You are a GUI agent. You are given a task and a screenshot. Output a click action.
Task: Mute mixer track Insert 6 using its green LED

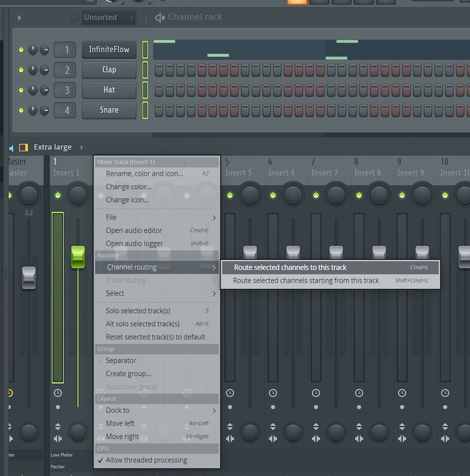click(x=273, y=195)
